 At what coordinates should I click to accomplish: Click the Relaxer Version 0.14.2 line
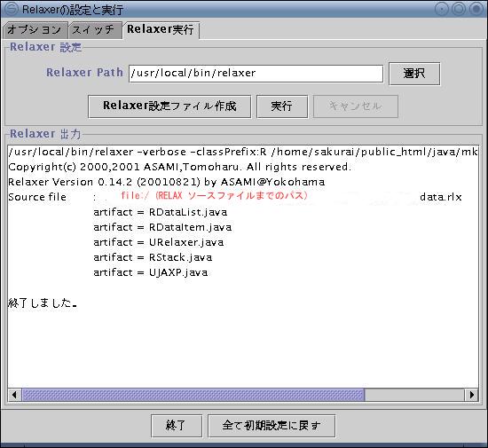pos(166,182)
